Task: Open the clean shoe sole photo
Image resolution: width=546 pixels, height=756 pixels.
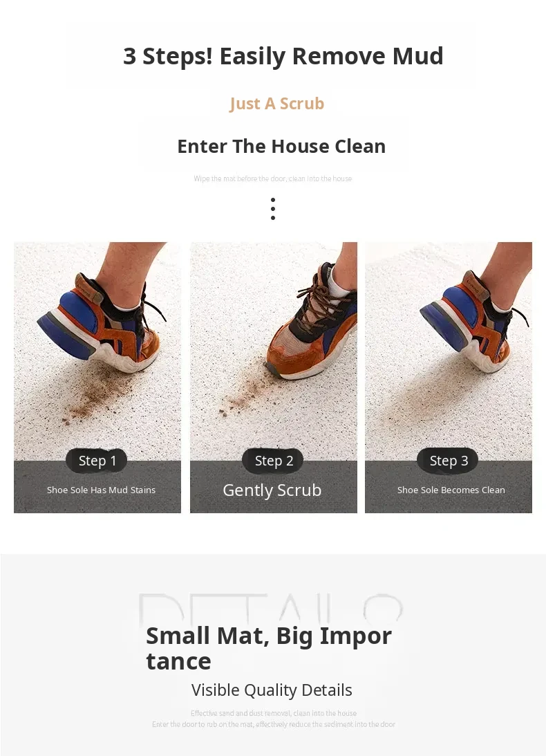Action: (449, 351)
